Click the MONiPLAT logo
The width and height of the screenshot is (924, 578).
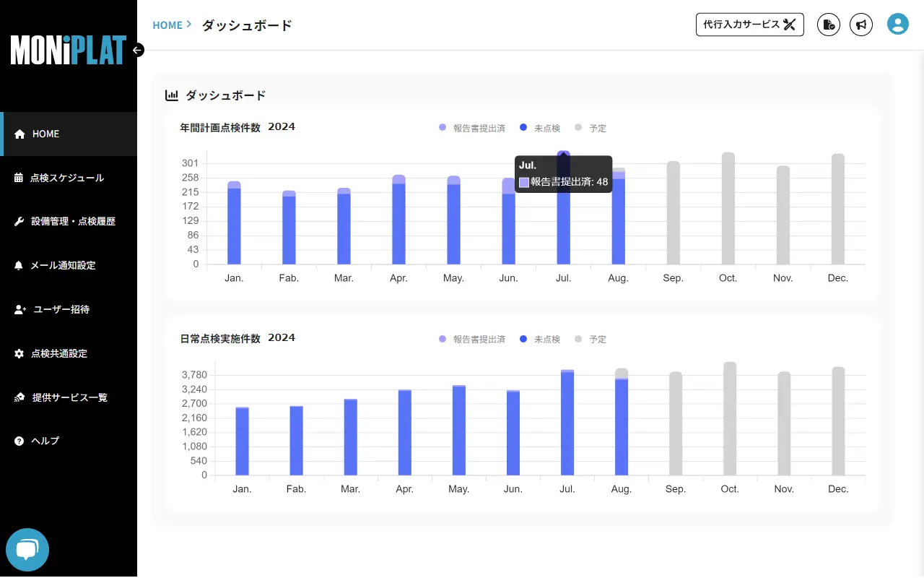pos(68,50)
